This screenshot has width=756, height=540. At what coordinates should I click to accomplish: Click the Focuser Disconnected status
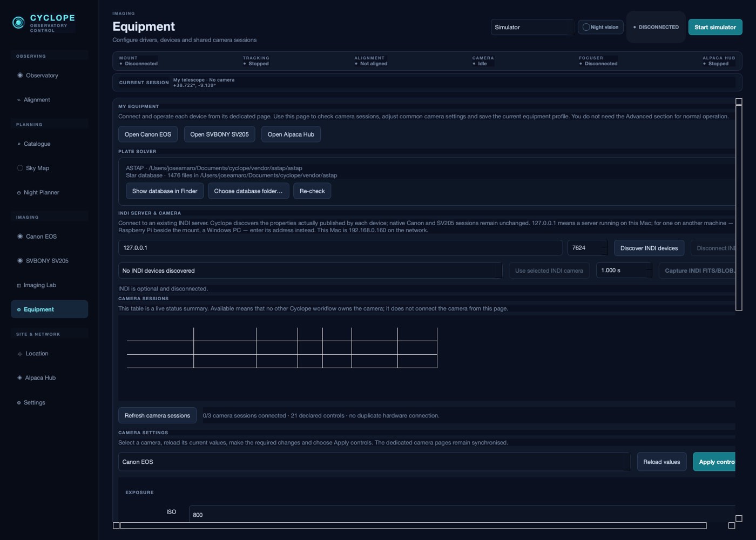598,61
